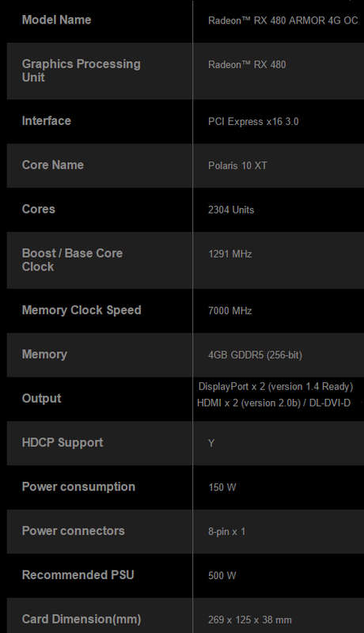
Task: Select the Radeon RX 480 ARMOR 4G OC text
Action: pos(282,21)
